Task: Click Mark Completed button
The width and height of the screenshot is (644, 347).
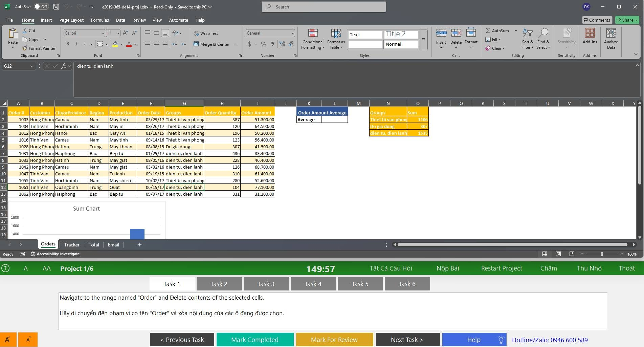Action: pos(255,340)
